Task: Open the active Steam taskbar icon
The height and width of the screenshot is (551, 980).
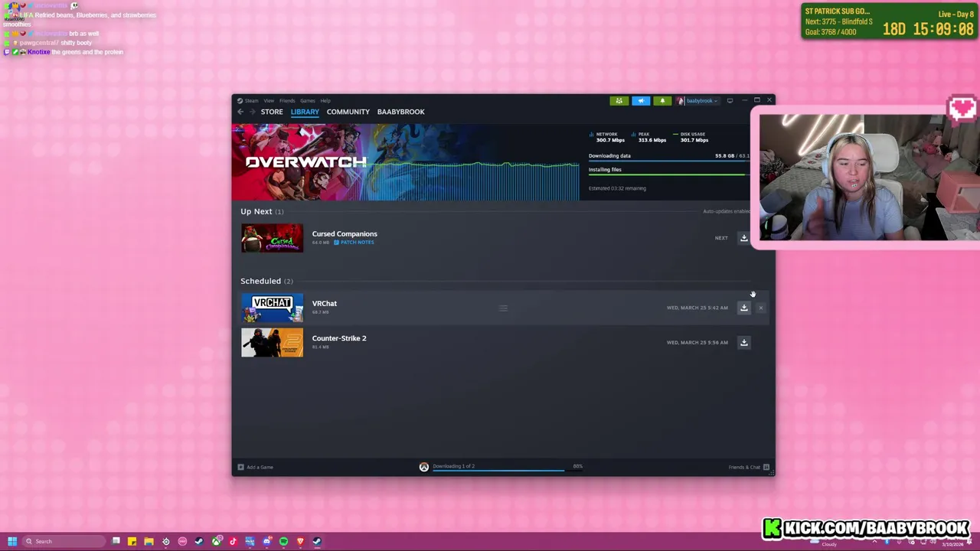Action: point(317,541)
